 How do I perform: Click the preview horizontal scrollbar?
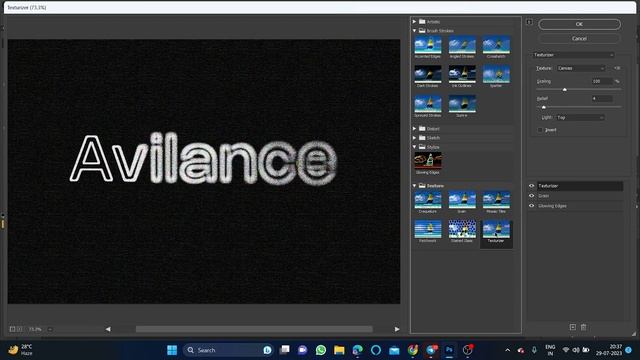pos(254,329)
